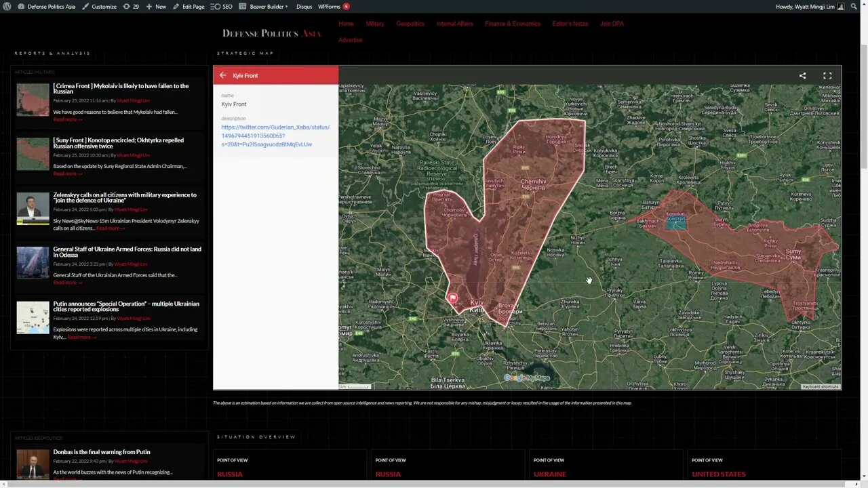This screenshot has height=488, width=868.
Task: Click the back arrow beside Kyiv Front
Action: tap(222, 75)
